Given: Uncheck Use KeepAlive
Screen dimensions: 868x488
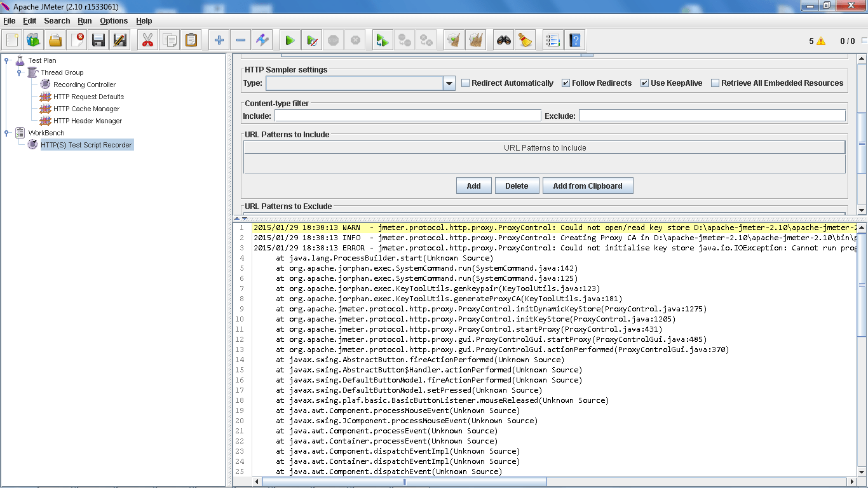Looking at the screenshot, I should coord(645,82).
